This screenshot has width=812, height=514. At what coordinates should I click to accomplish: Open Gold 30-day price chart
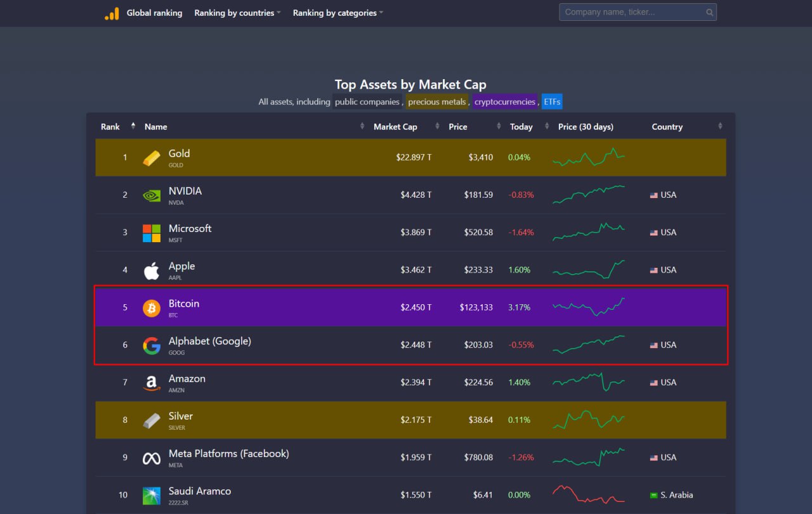click(x=589, y=157)
